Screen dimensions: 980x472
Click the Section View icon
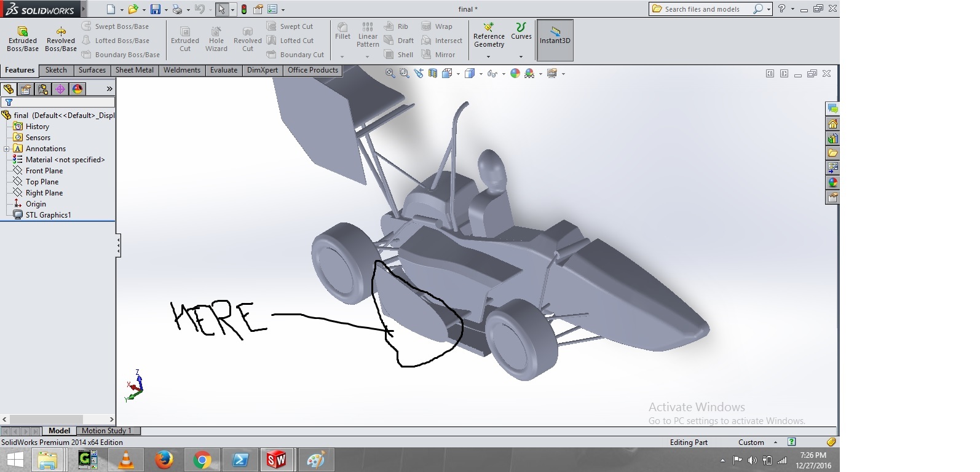click(x=433, y=73)
